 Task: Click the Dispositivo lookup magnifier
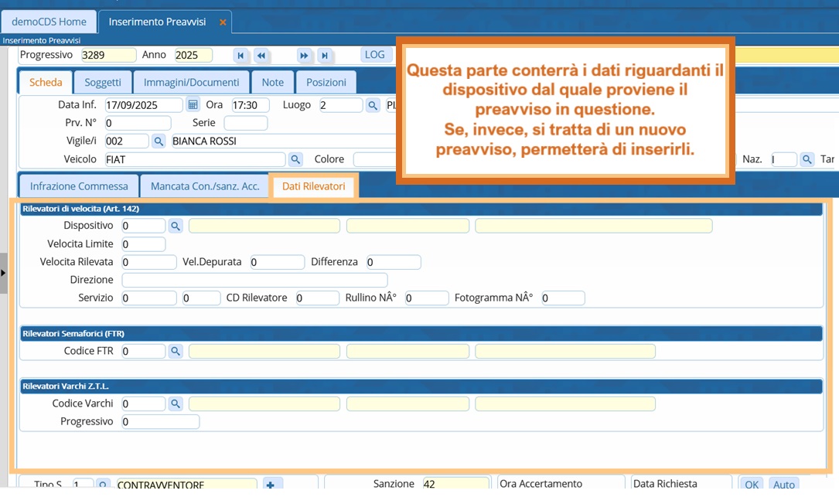(176, 226)
